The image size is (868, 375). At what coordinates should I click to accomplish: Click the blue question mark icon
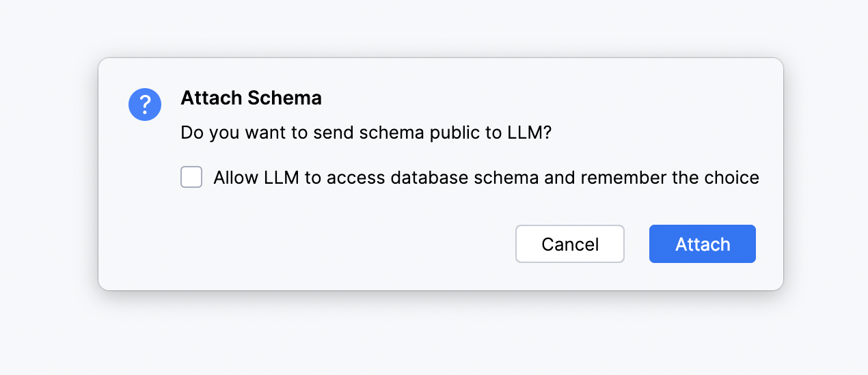tap(145, 105)
